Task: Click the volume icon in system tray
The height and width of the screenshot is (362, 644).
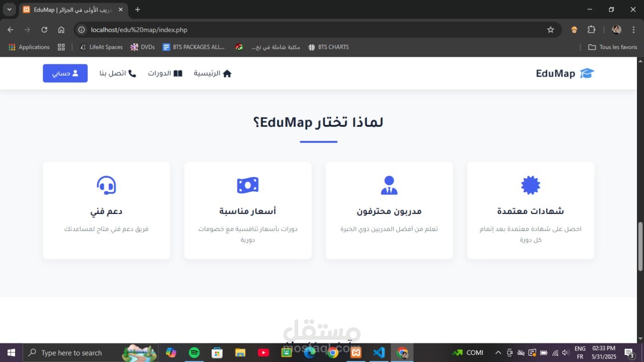Action: pyautogui.click(x=566, y=352)
